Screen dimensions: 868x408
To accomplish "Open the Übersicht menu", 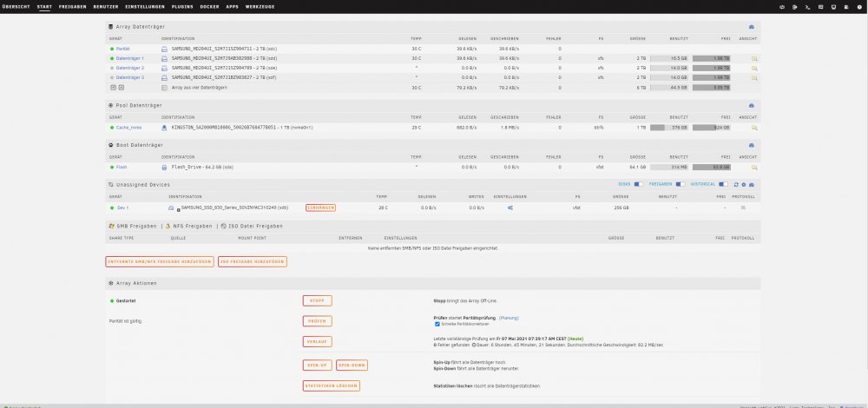I will (16, 7).
